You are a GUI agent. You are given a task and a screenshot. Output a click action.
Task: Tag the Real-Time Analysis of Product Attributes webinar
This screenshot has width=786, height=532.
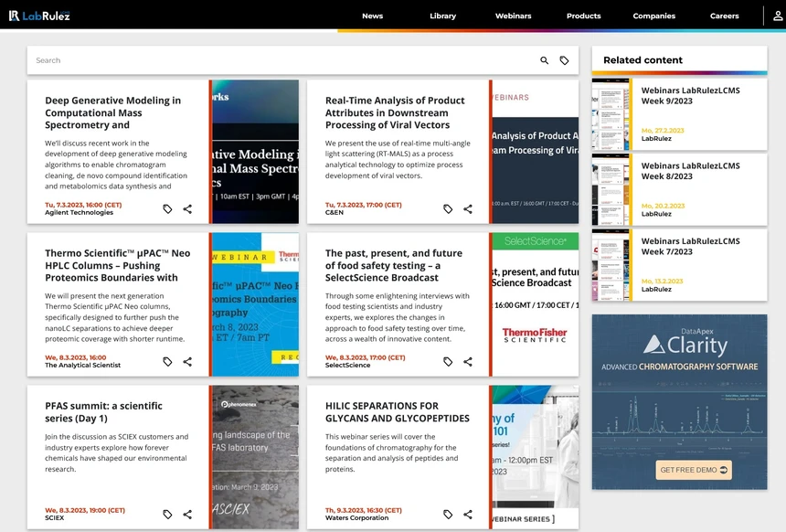[x=448, y=209]
